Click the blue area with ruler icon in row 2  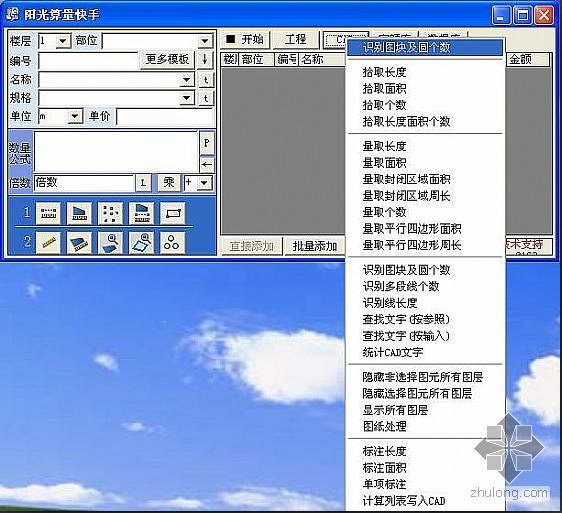tap(79, 243)
